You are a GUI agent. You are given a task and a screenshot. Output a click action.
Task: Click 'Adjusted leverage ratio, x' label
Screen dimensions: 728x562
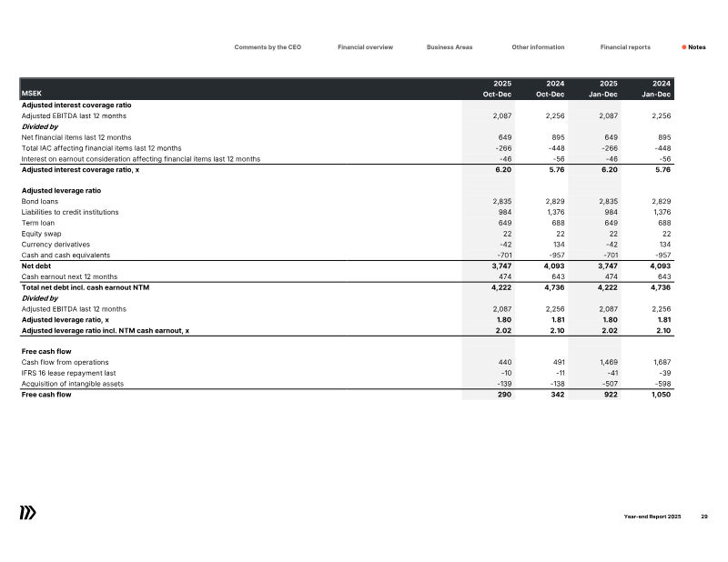(65, 320)
